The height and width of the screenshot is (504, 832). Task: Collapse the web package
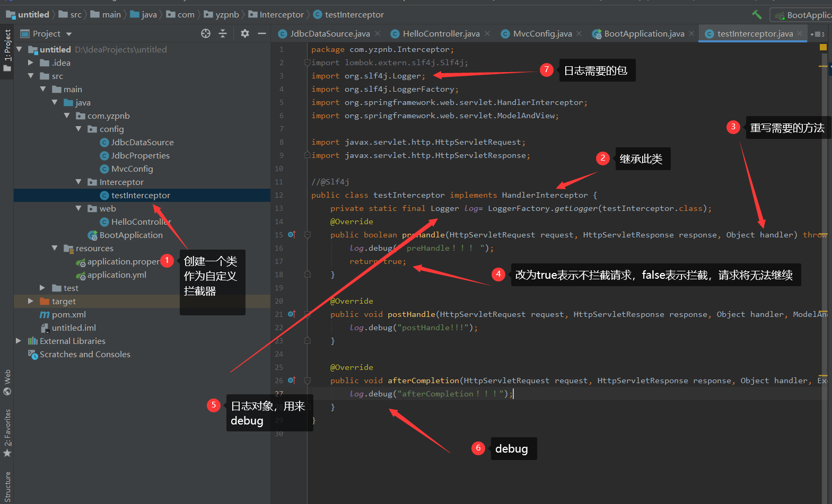(78, 208)
